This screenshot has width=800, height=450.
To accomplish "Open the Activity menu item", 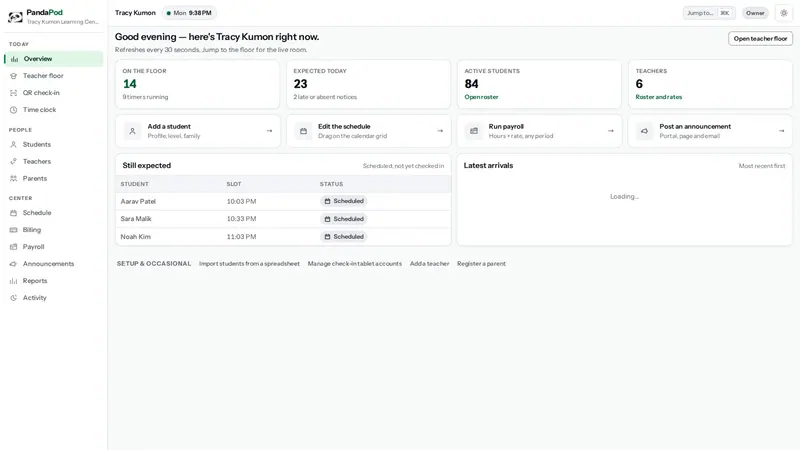I will point(54,298).
